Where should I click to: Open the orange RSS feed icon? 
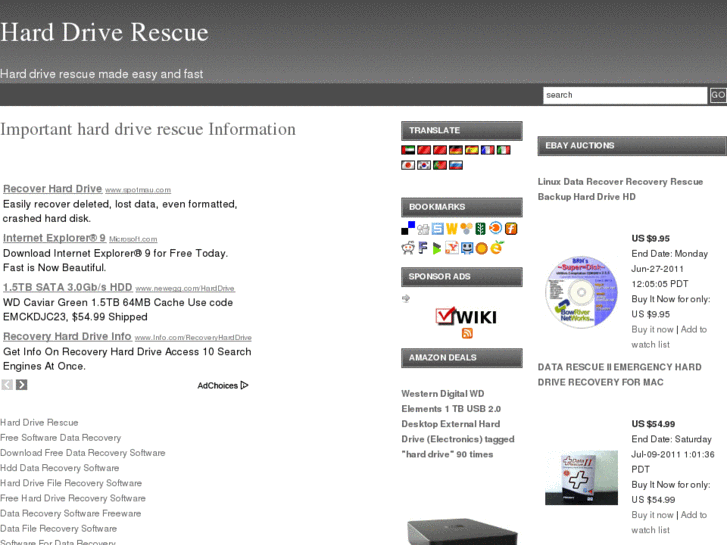pos(467,333)
